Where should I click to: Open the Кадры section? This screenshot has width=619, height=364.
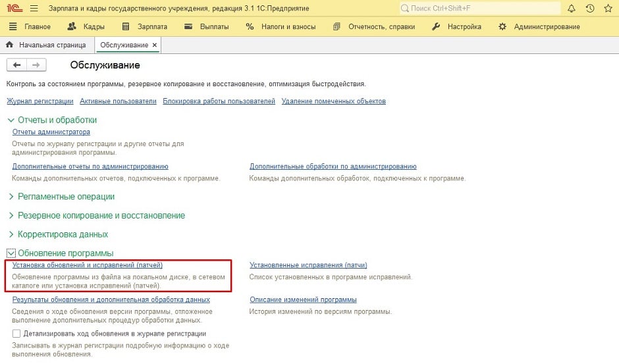click(86, 26)
